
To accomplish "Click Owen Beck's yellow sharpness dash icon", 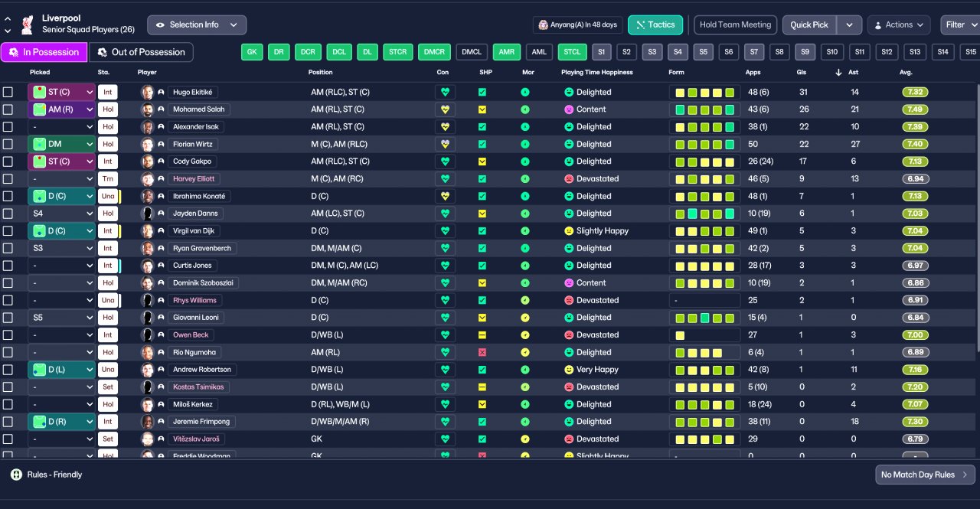I will pos(482,334).
